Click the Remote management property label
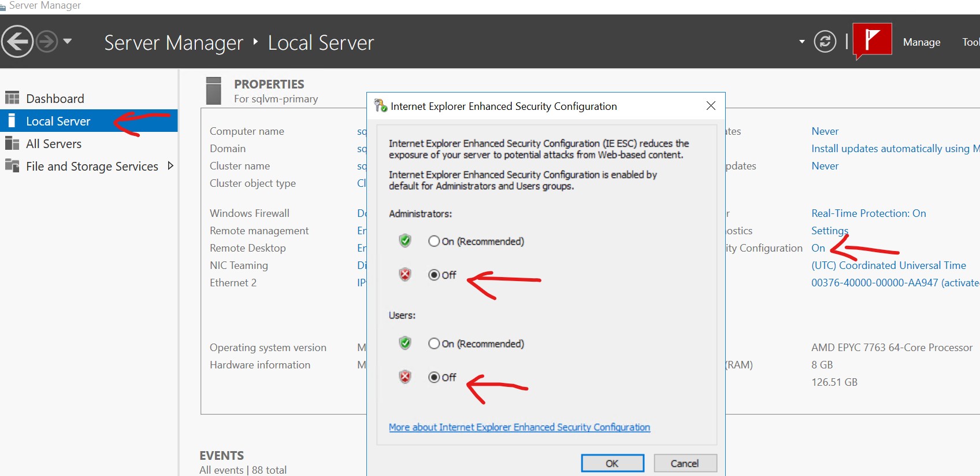The height and width of the screenshot is (476, 980). [259, 231]
